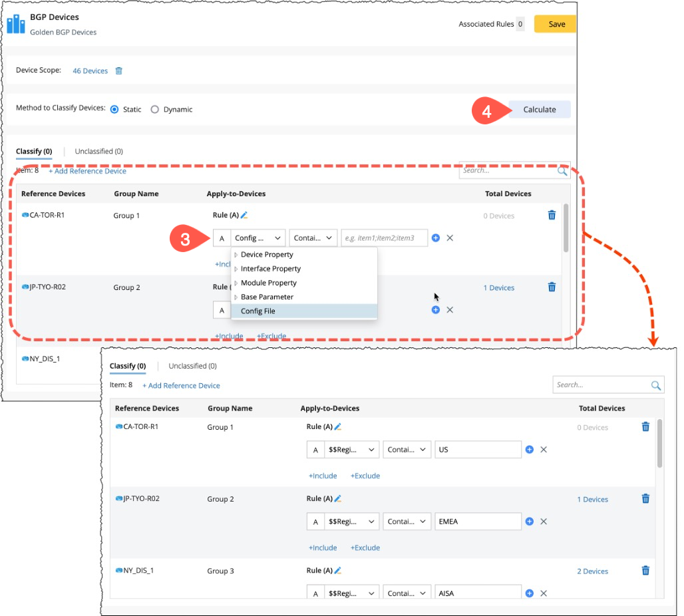Remove Group 1 condition with X in top window
Image resolution: width=684 pixels, height=616 pixels.
(x=450, y=237)
